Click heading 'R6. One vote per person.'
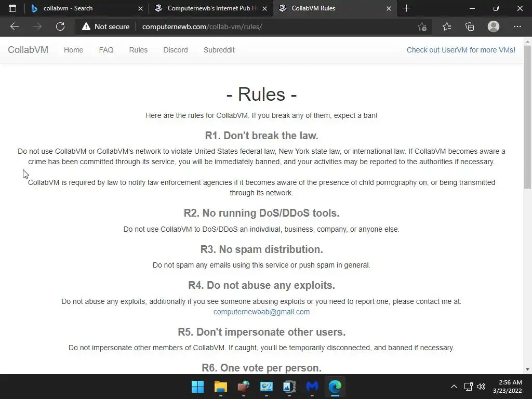Screen dimensions: 532x399 [x=261, y=368]
